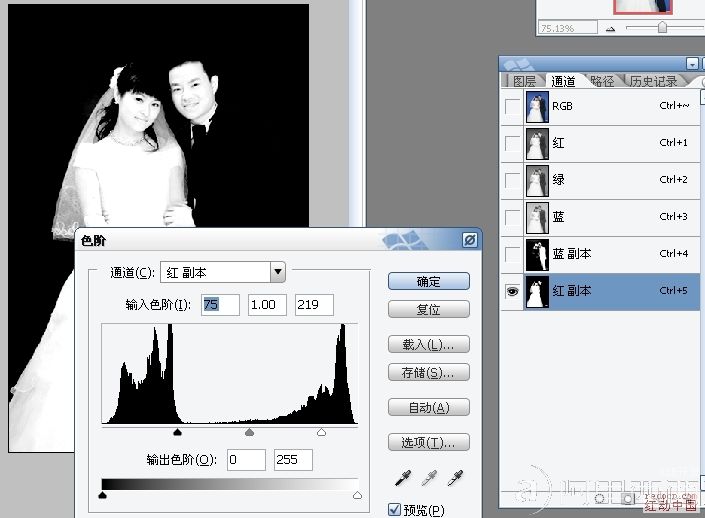The width and height of the screenshot is (705, 518).
Task: Open the 通道 channel dropdown in Levels
Action: click(x=278, y=272)
